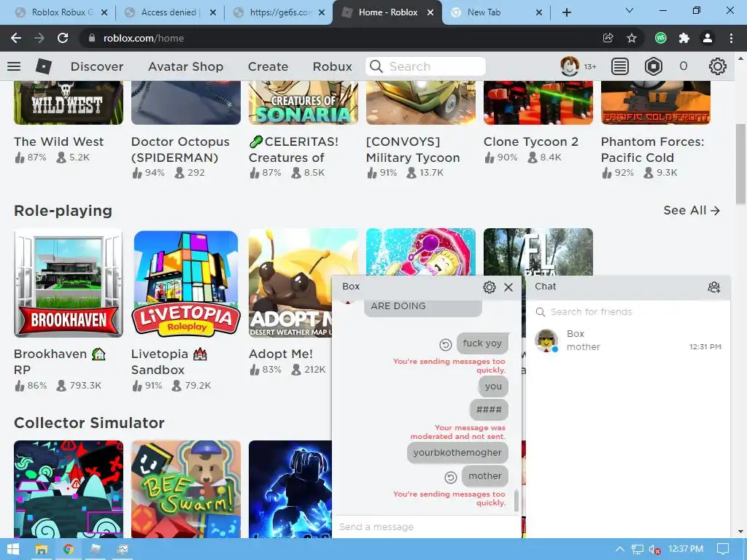See All Role-playing games

coord(692,211)
